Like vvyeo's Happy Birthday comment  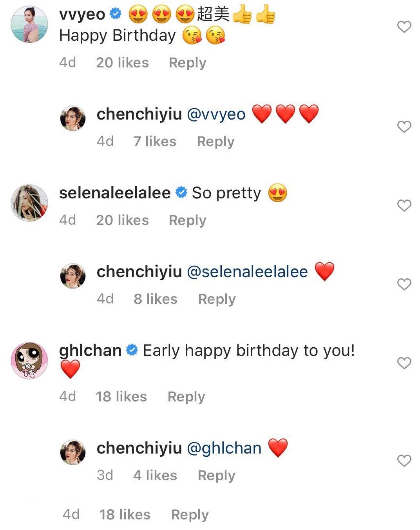coord(404,27)
